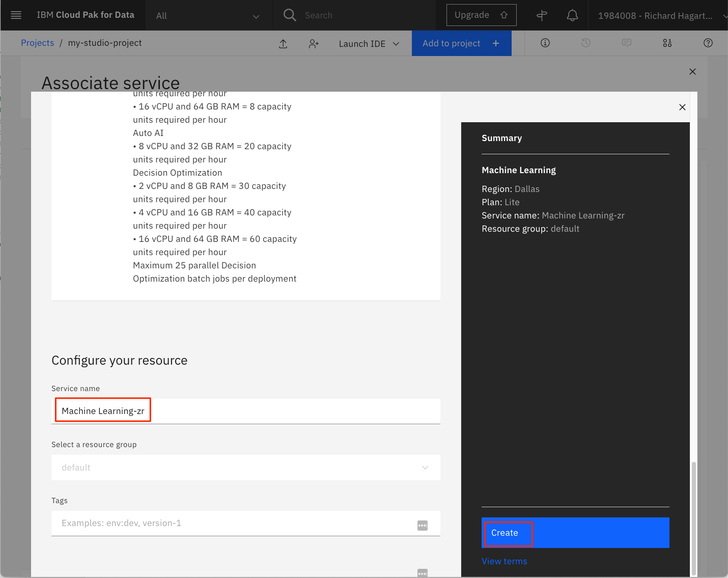728x578 pixels.
Task: Click the Plan: Lite text
Action: [x=500, y=202]
